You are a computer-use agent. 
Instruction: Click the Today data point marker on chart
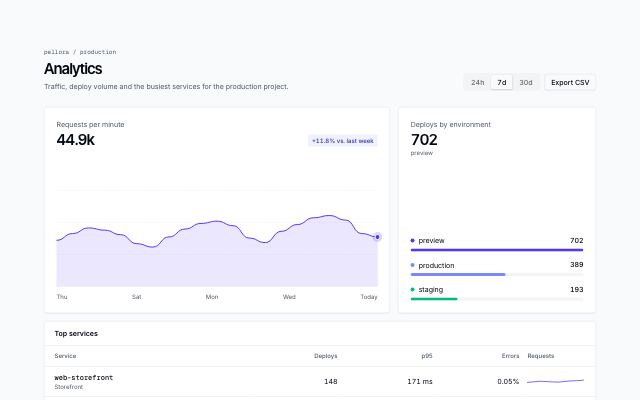point(378,237)
